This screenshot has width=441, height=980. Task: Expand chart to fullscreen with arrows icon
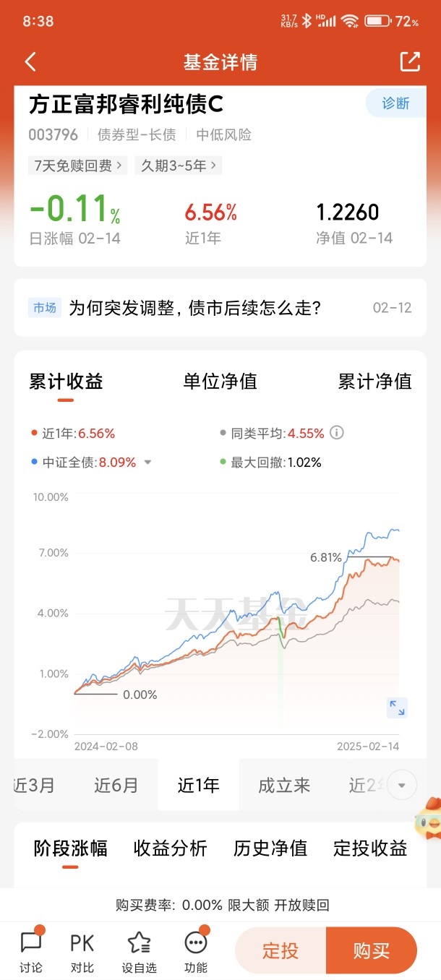(397, 708)
